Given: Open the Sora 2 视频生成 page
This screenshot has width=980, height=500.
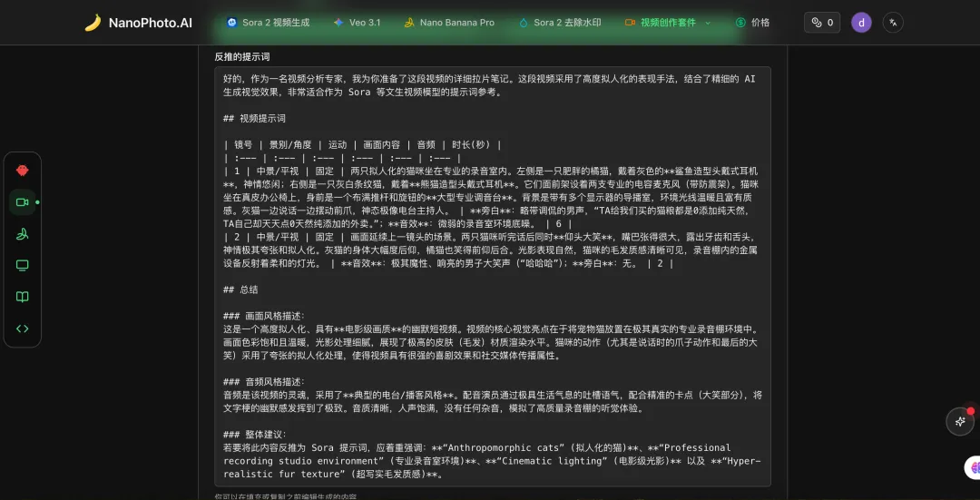Looking at the screenshot, I should [268, 23].
